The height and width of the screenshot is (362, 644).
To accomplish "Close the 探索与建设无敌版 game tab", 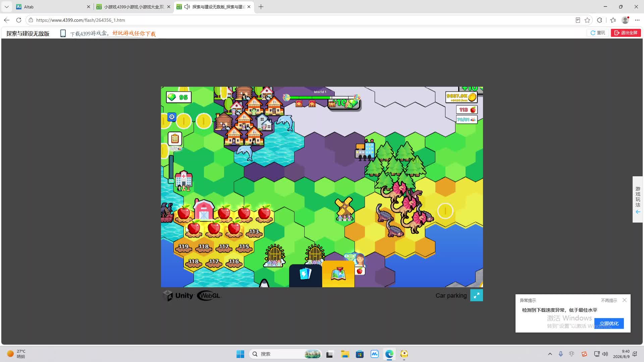I will pyautogui.click(x=249, y=7).
